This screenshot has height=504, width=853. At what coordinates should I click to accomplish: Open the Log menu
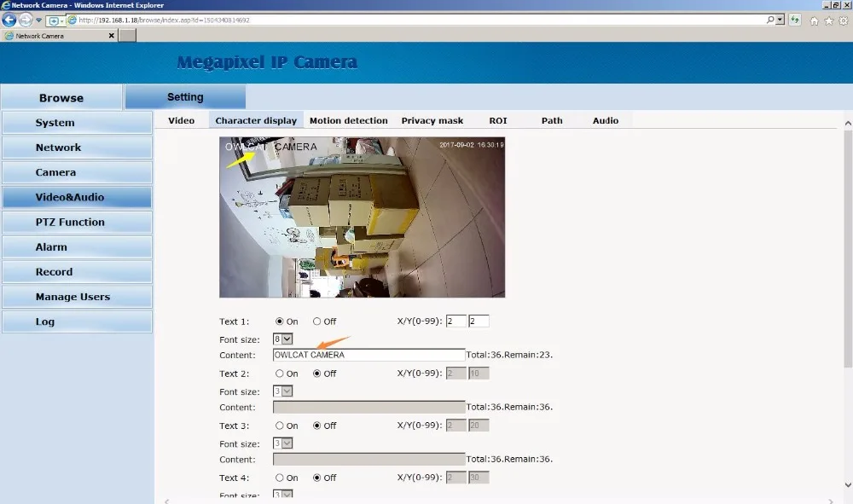tap(77, 322)
